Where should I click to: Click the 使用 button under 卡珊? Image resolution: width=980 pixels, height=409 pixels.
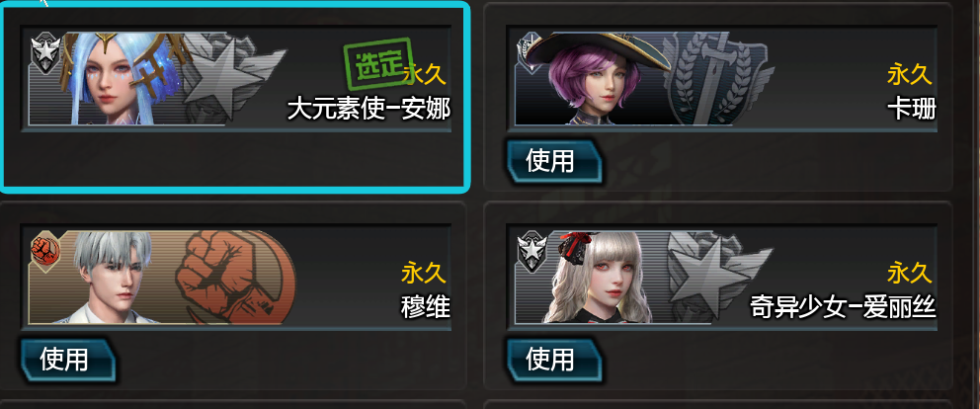[x=554, y=161]
